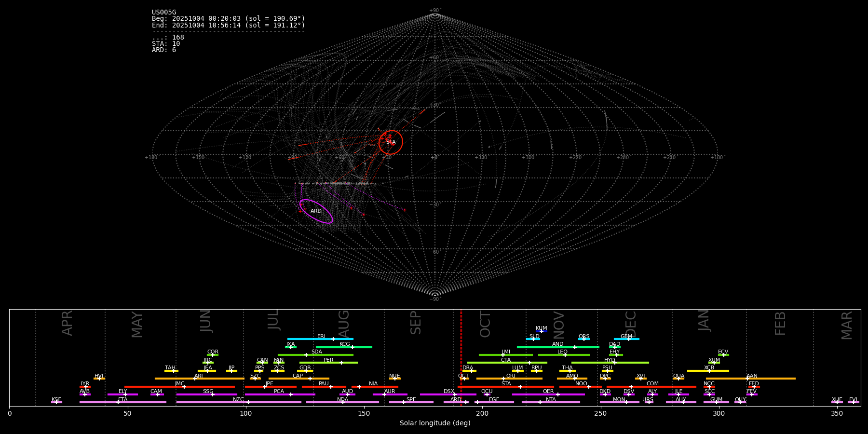
Task: Click the 'Solar longitude (deg)' axis label
Action: coord(434,423)
